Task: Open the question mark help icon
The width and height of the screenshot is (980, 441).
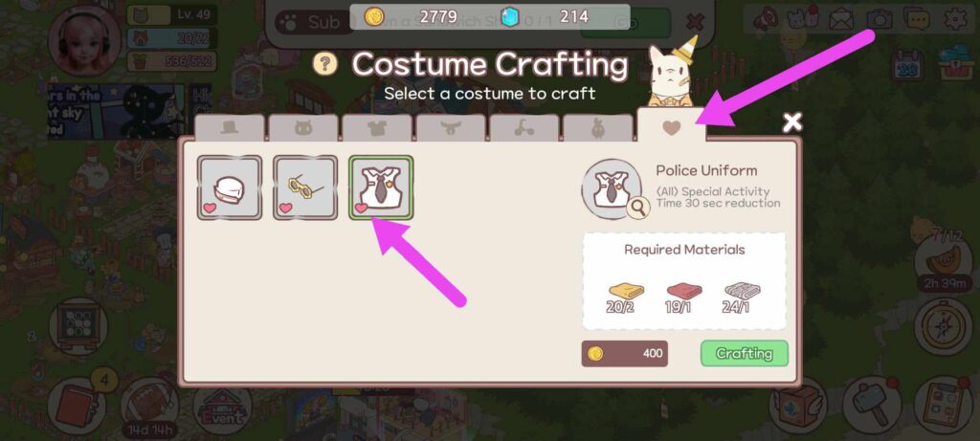Action: [325, 64]
